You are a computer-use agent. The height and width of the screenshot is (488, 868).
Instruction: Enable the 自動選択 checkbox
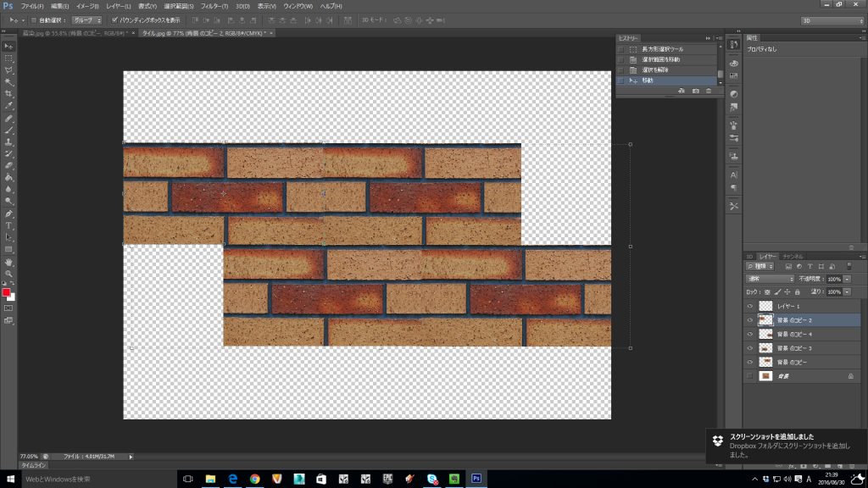(x=33, y=19)
